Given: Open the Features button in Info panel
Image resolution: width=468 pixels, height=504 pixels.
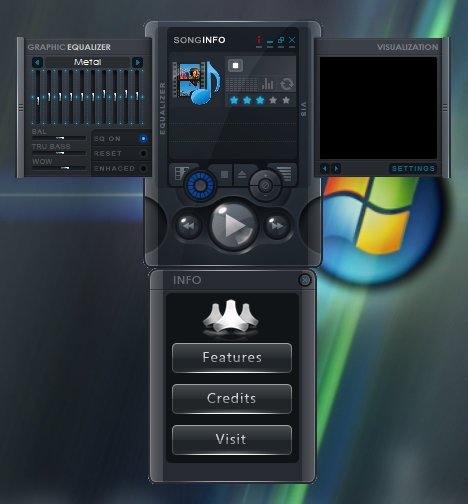Looking at the screenshot, I should coord(232,357).
